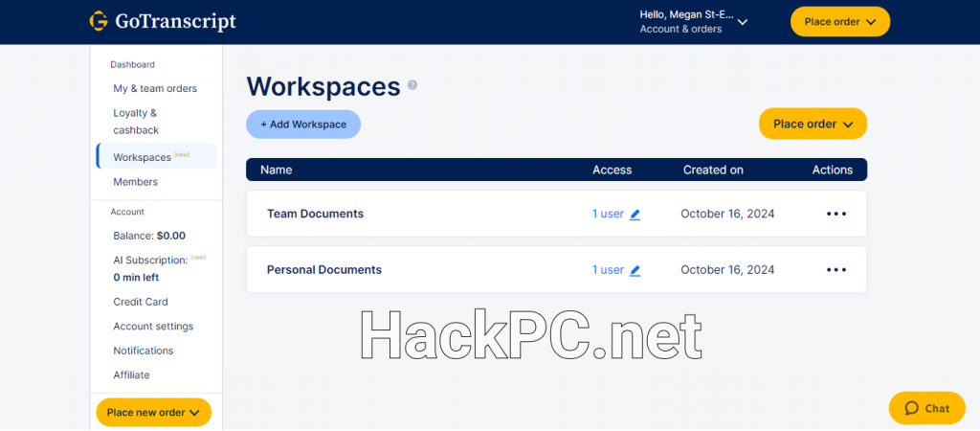980x431 pixels.
Task: Open the Team Documents workspace
Action: tap(315, 214)
